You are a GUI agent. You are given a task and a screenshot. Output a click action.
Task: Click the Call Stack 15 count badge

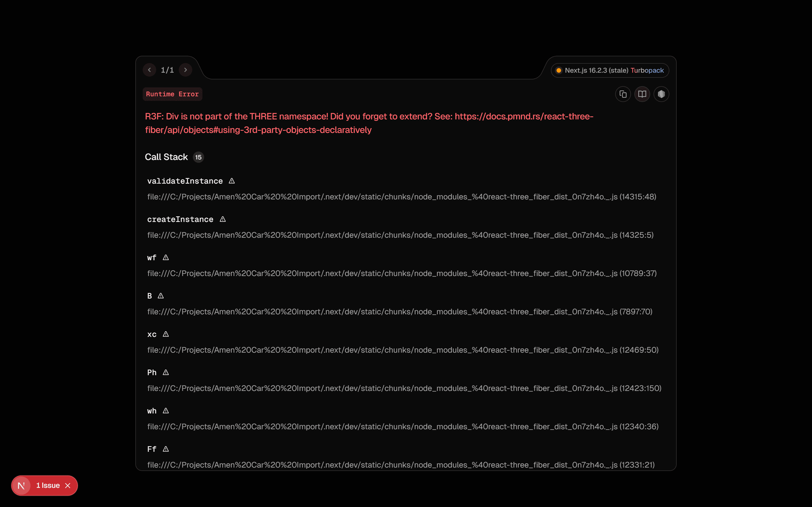coord(198,157)
